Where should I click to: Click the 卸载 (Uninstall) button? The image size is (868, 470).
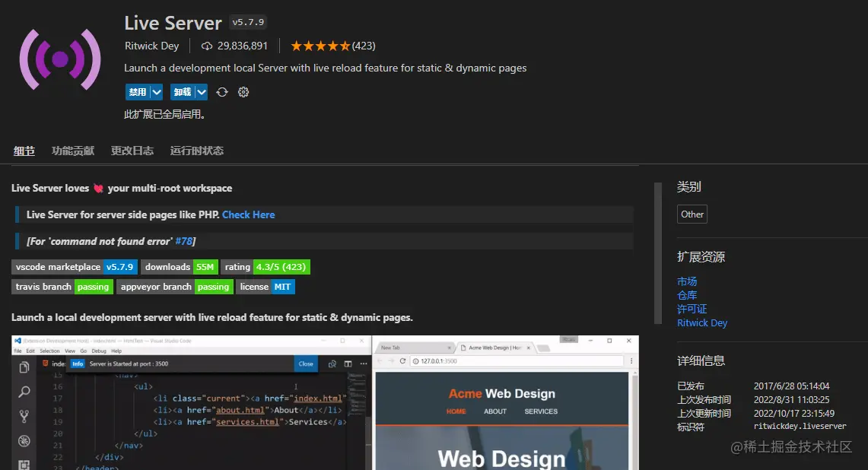[x=182, y=92]
